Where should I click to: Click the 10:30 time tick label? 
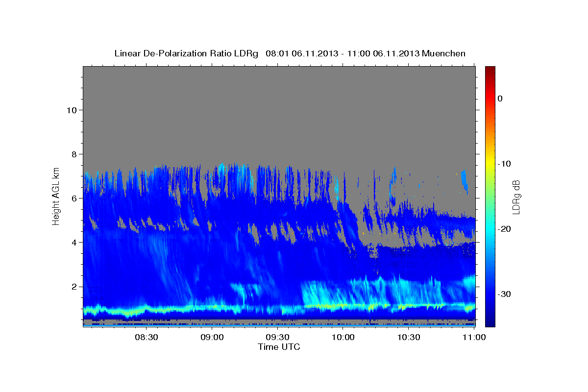click(x=409, y=338)
